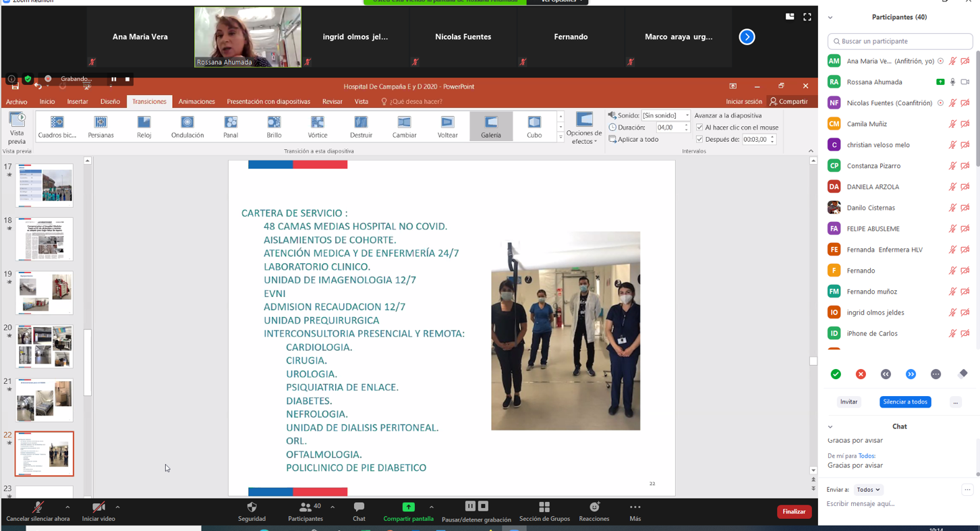The width and height of the screenshot is (980, 531).
Task: Open Seguridad in Zoom toolbar
Action: [252, 511]
